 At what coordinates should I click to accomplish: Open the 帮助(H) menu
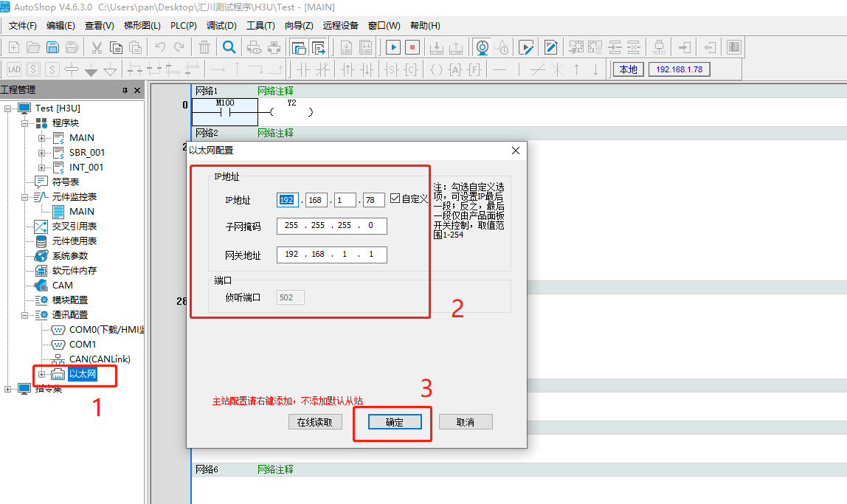[425, 25]
